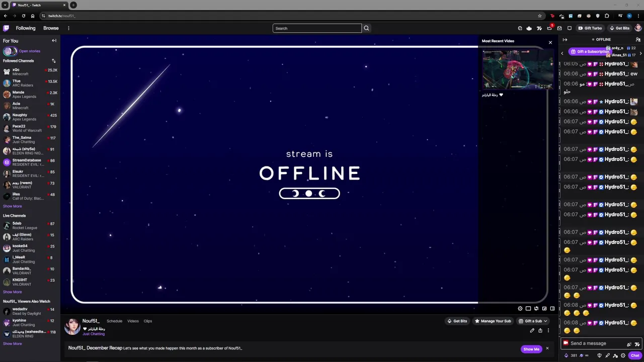Image resolution: width=644 pixels, height=362 pixels.
Task: Open chat settings gear icon
Action: pos(623,355)
